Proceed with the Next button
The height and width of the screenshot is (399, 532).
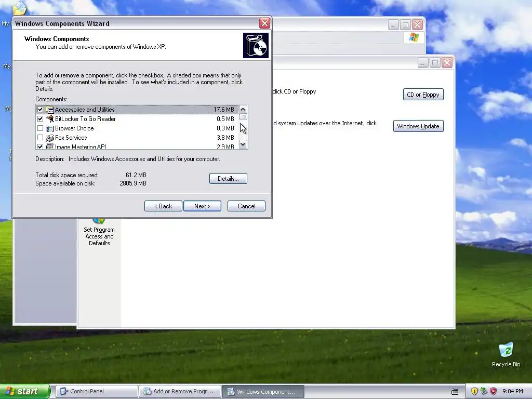(202, 206)
